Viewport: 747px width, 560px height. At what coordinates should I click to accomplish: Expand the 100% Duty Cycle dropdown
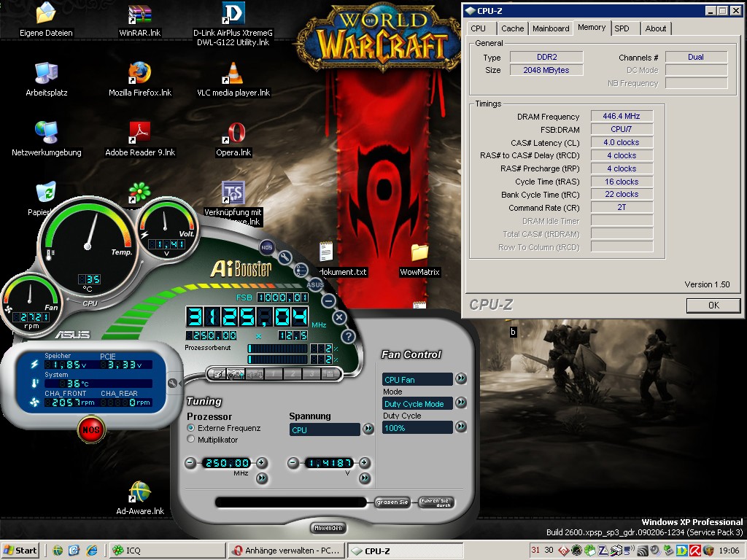(461, 426)
